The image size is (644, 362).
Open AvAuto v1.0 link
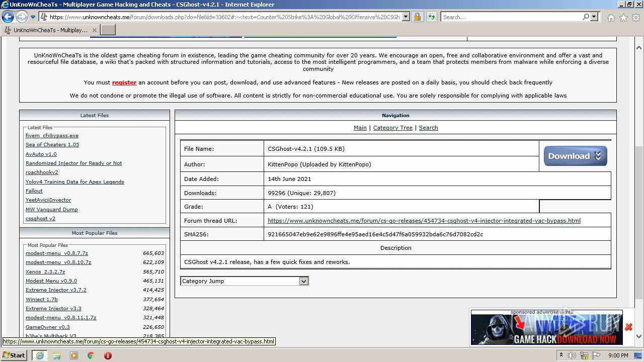pyautogui.click(x=41, y=154)
